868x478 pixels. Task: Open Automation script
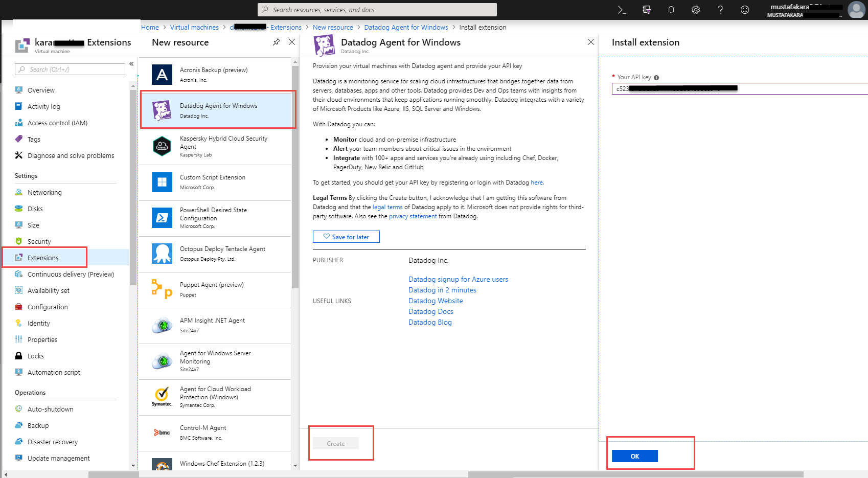pos(54,372)
